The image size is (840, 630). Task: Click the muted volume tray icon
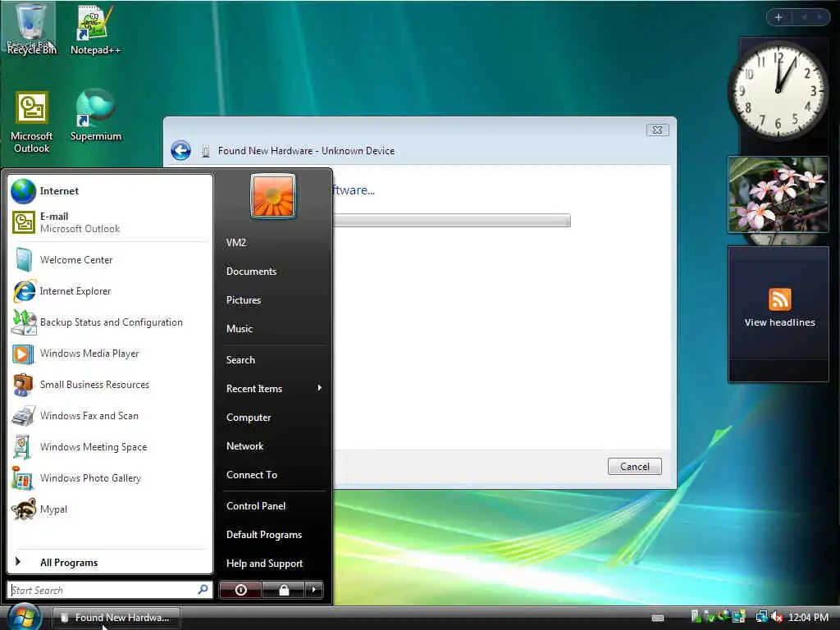pyautogui.click(x=778, y=618)
